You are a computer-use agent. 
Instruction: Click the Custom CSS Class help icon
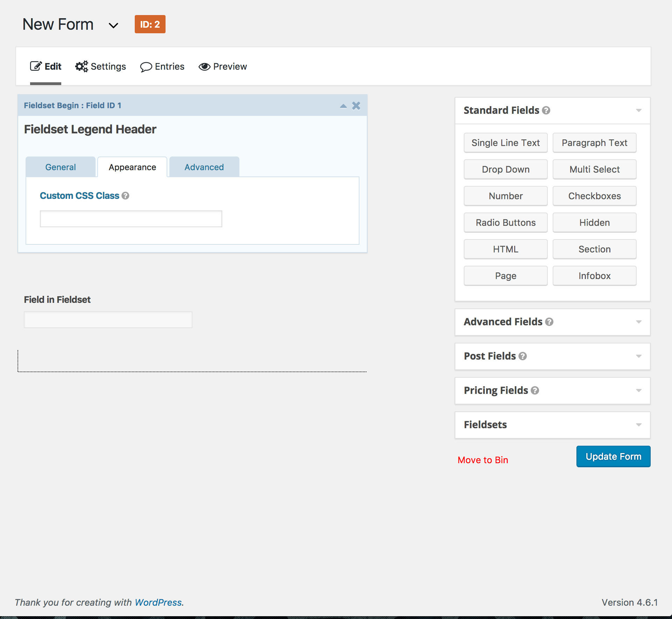[125, 196]
